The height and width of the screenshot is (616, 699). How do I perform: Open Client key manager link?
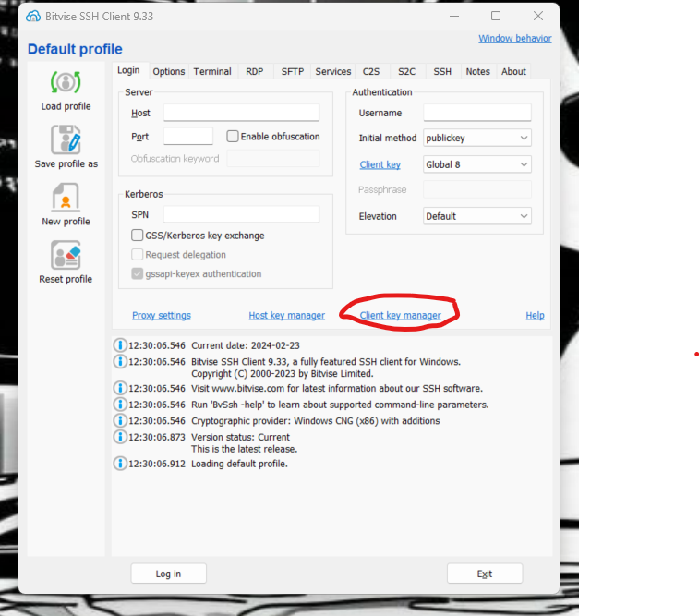pos(401,316)
